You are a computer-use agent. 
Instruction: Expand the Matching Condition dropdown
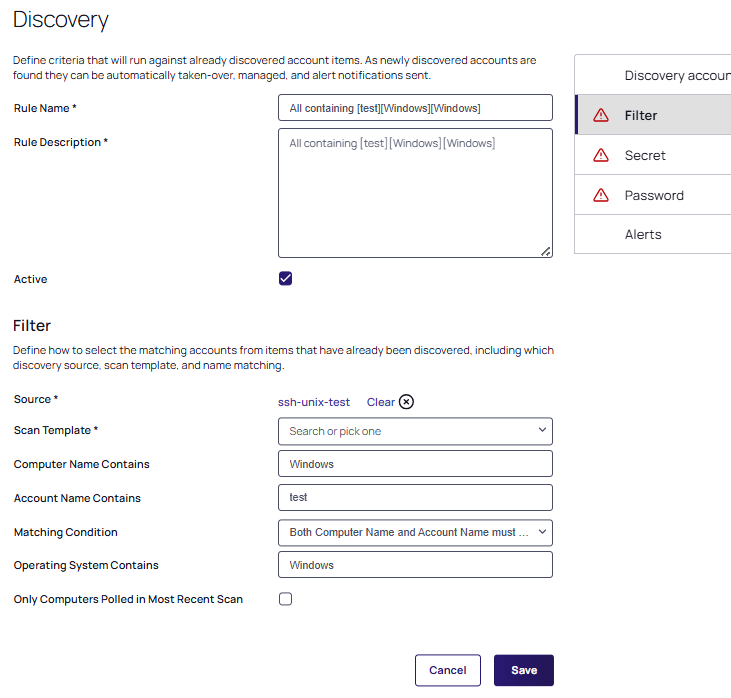415,532
